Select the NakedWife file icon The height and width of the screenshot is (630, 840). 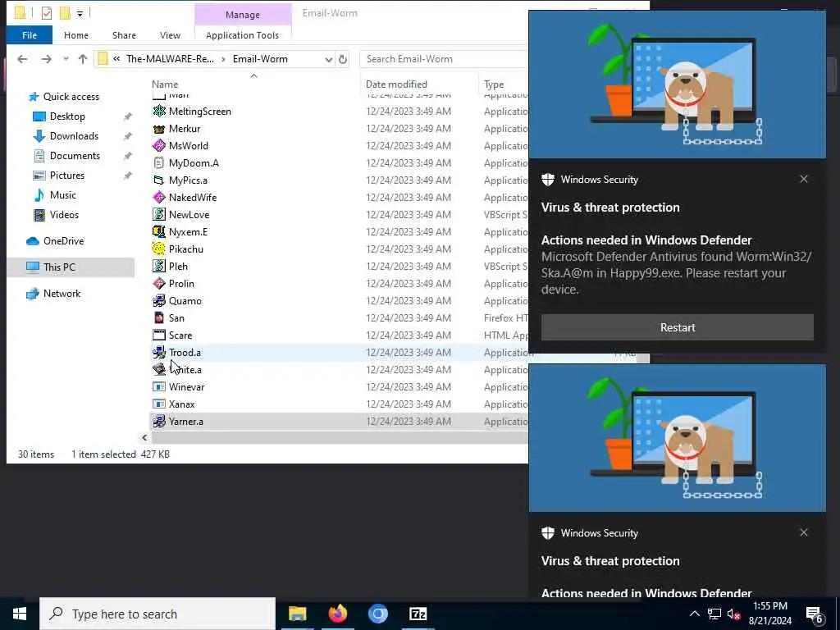(x=159, y=197)
